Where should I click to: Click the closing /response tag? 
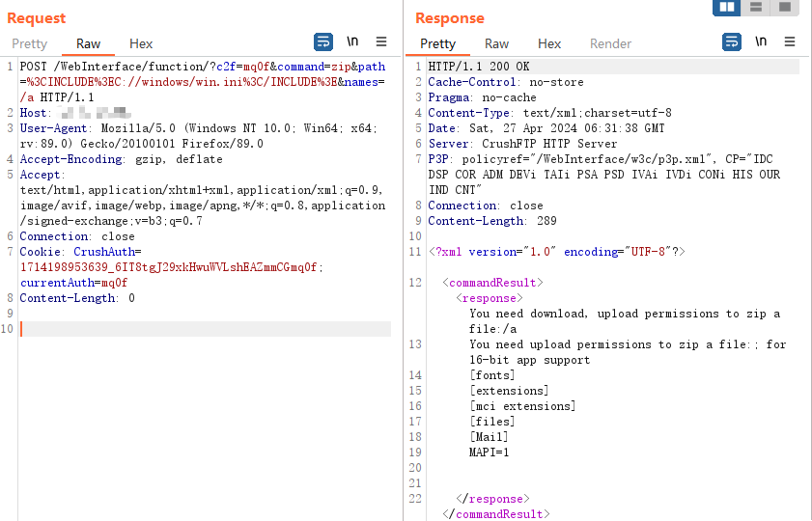pos(492,499)
